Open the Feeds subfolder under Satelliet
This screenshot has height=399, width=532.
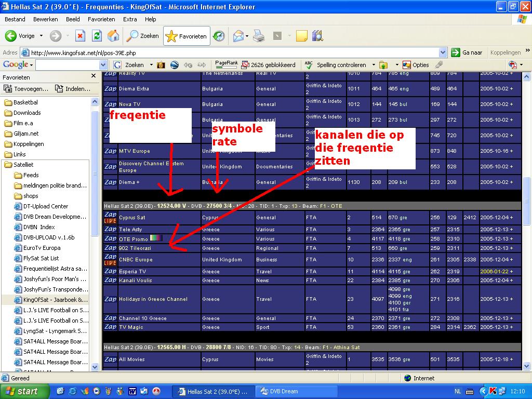tap(26, 175)
